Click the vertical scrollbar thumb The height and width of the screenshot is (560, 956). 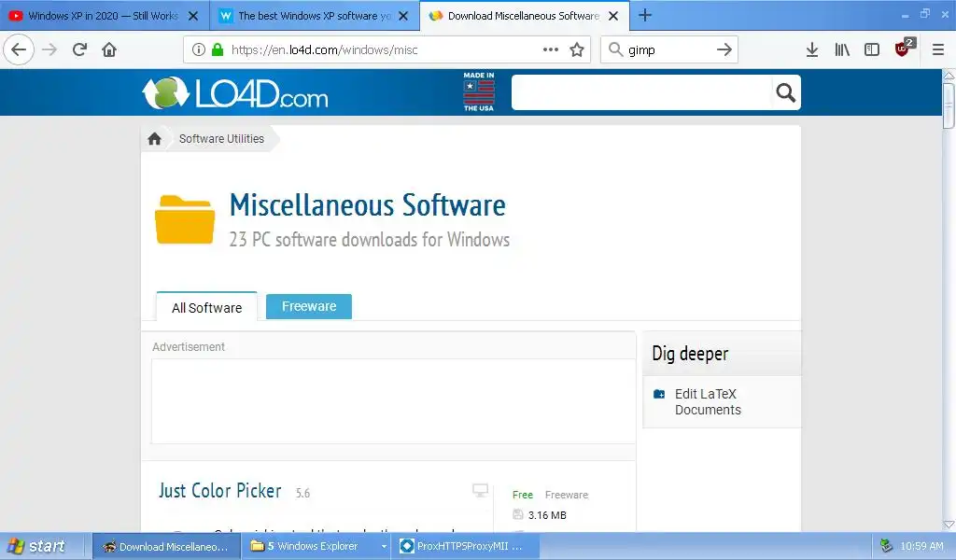[949, 105]
